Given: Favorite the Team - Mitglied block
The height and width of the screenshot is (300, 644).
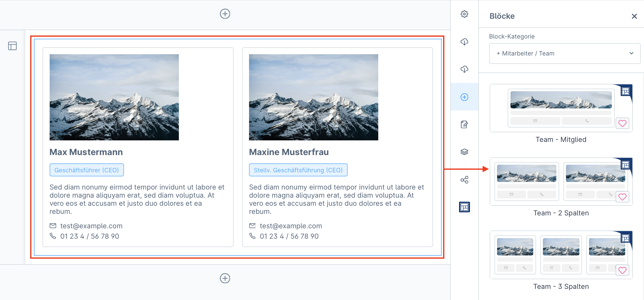Looking at the screenshot, I should tap(622, 124).
